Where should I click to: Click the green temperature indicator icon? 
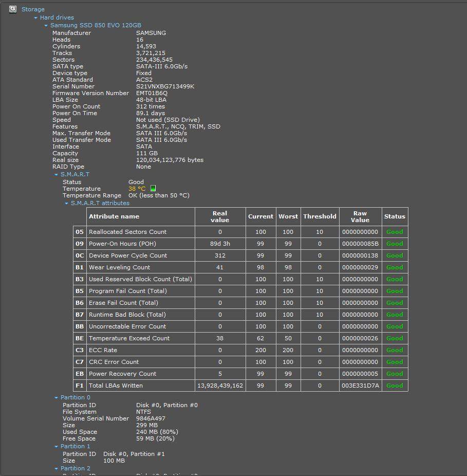coord(153,189)
